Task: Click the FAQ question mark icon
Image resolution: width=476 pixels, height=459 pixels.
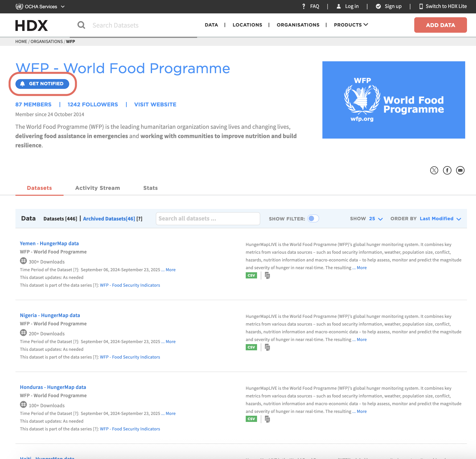Action: pos(304,6)
